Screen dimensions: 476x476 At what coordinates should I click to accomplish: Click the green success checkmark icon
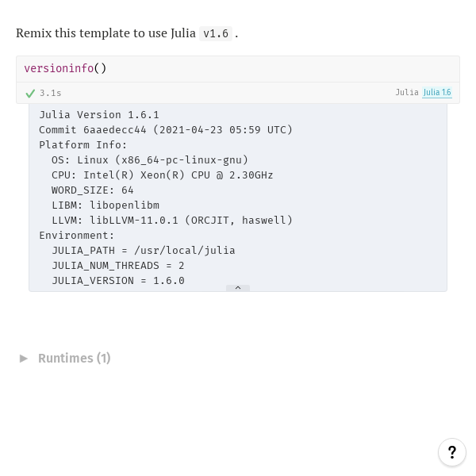tap(30, 93)
